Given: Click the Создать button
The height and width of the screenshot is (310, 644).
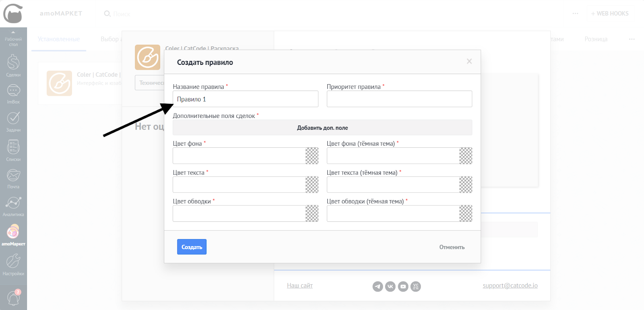Looking at the screenshot, I should (192, 247).
